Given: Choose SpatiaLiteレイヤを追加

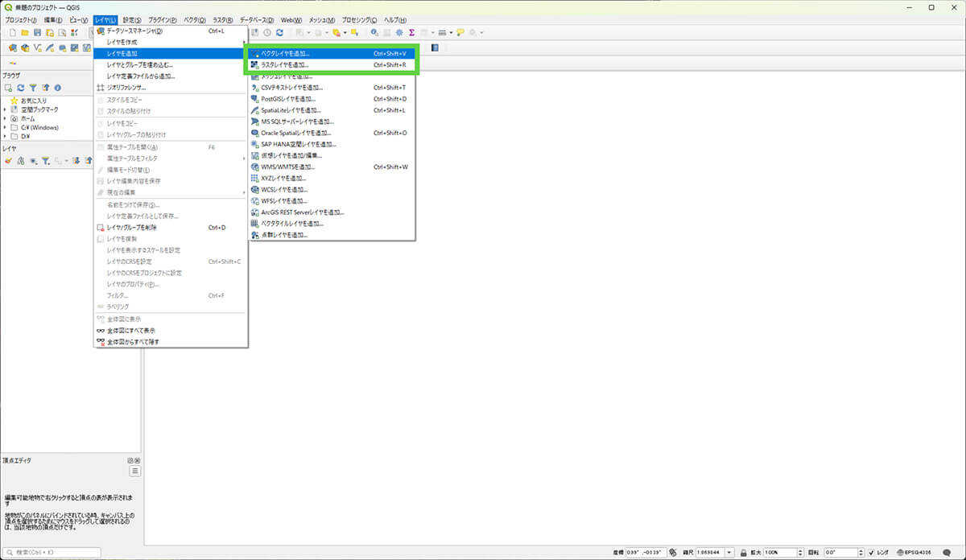Looking at the screenshot, I should (330, 109).
